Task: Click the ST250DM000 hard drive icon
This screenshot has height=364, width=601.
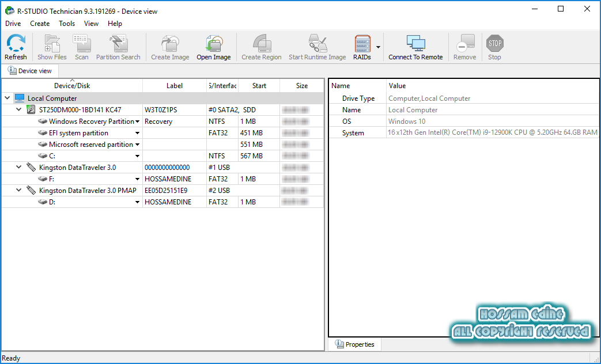Action: point(31,110)
